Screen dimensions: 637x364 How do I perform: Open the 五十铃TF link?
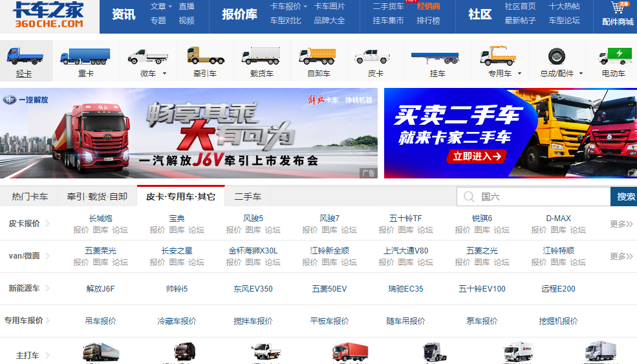[405, 219]
